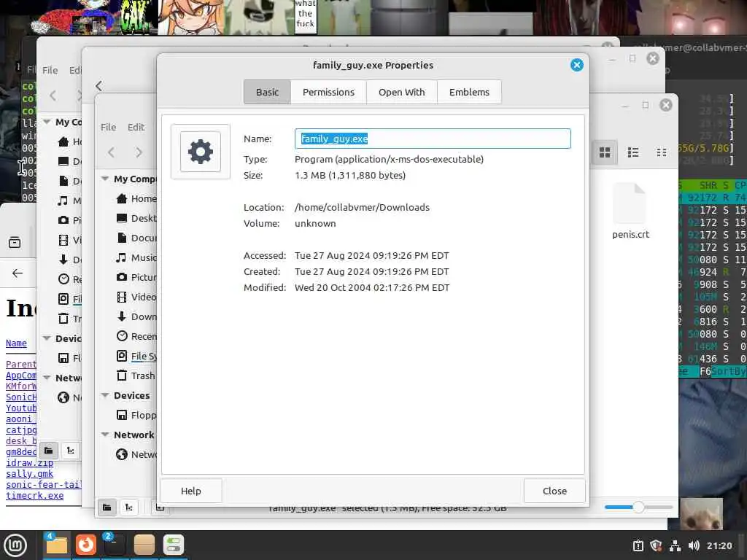Viewport: 747px width, 560px height.
Task: Open Firefox from the taskbar
Action: (x=86, y=545)
